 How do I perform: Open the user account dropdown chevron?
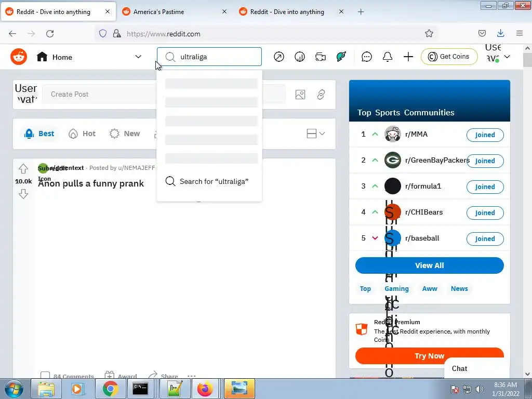pyautogui.click(x=507, y=57)
